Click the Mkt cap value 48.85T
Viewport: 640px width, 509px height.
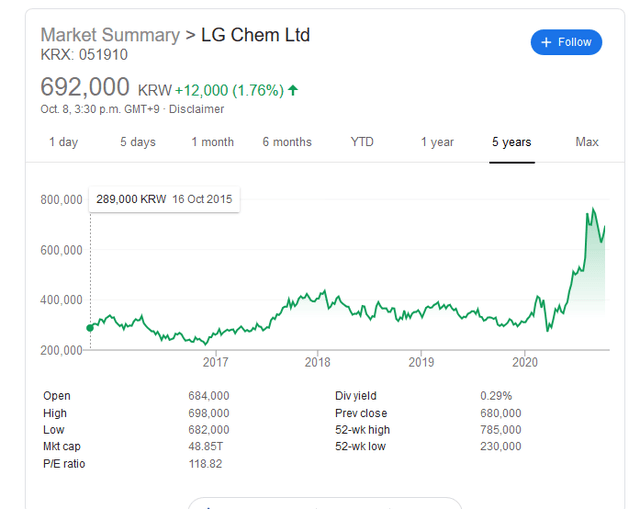coord(206,447)
